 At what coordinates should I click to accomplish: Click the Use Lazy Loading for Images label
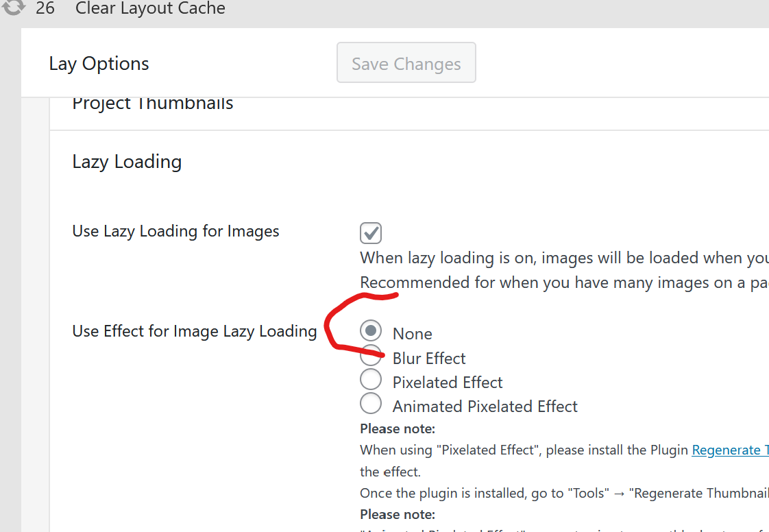[x=175, y=232]
